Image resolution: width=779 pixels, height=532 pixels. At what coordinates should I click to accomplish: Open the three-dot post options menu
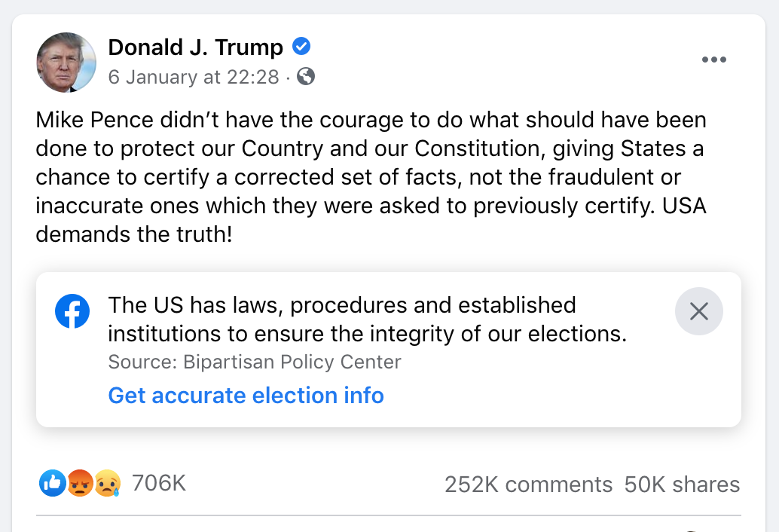(x=713, y=60)
